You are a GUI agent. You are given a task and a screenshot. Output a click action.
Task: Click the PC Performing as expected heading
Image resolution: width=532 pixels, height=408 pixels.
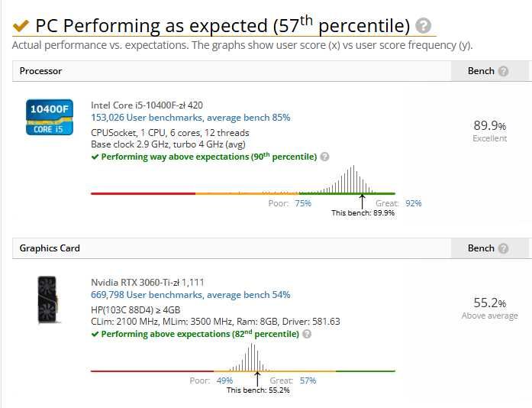[x=223, y=26]
